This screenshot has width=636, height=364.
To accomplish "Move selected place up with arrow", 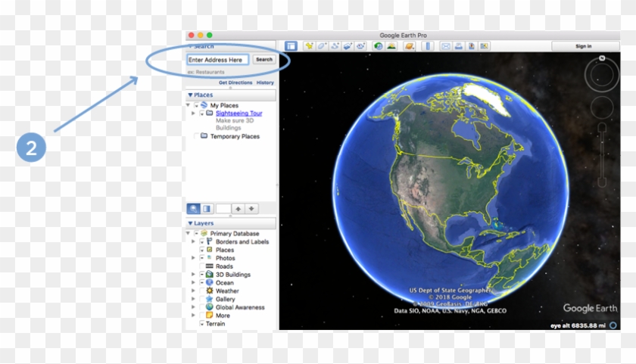I will (x=238, y=209).
